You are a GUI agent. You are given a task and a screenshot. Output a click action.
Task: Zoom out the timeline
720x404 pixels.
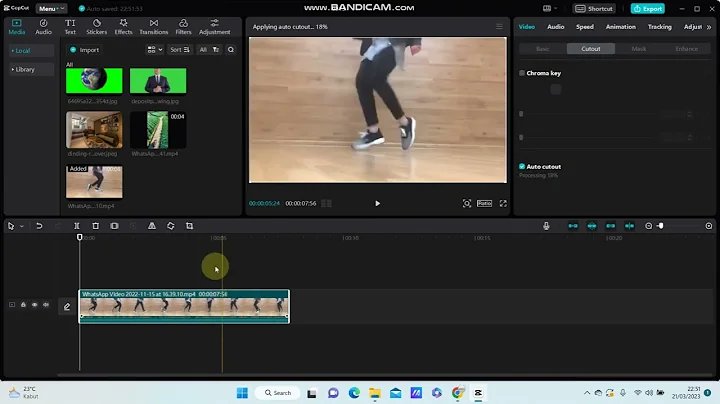click(648, 226)
